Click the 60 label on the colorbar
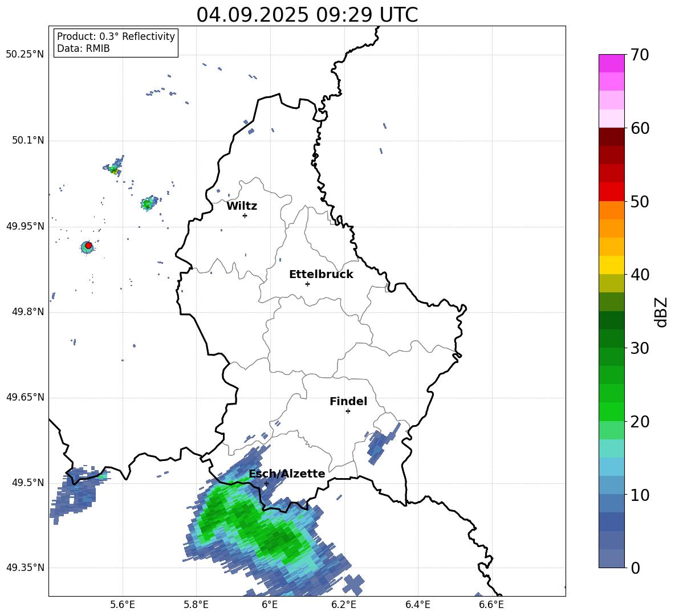 640,128
